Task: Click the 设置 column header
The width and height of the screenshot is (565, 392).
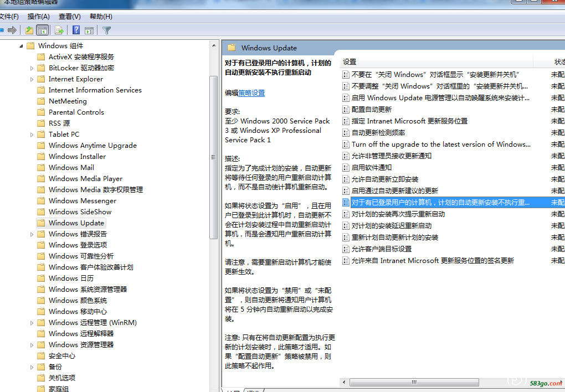Action: (436, 62)
